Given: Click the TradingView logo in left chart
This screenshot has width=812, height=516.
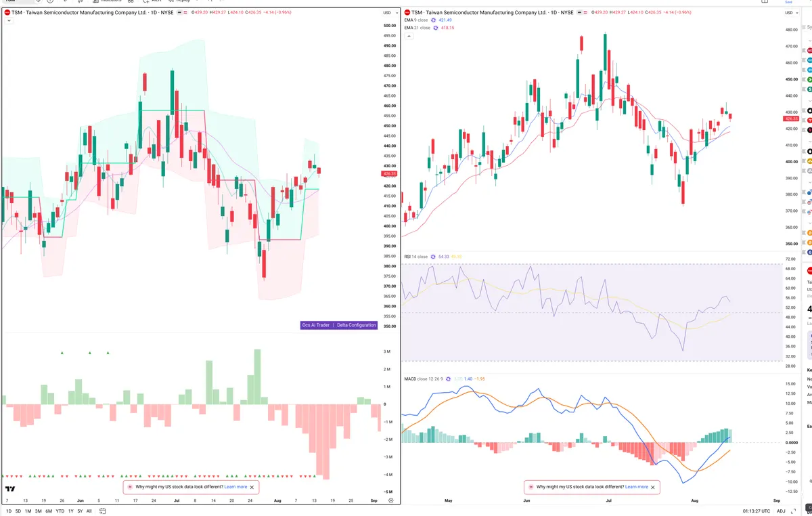Looking at the screenshot, I should point(10,489).
